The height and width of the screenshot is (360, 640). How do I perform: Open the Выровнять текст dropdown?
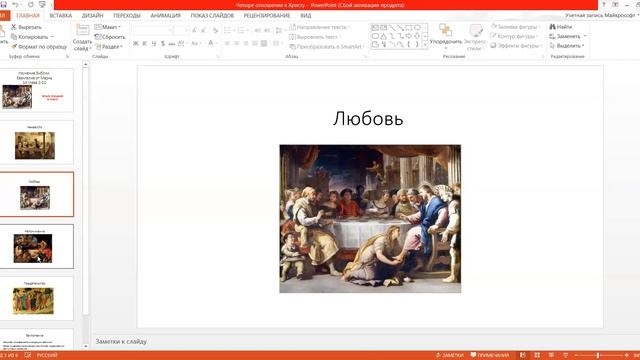315,37
